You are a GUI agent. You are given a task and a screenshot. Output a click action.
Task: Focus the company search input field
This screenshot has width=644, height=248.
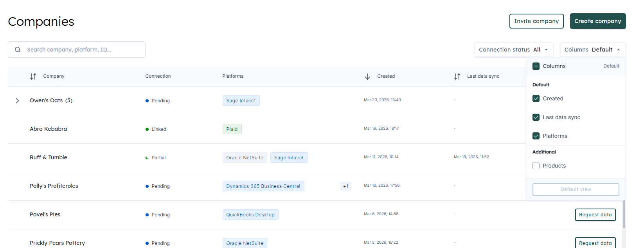coord(77,50)
